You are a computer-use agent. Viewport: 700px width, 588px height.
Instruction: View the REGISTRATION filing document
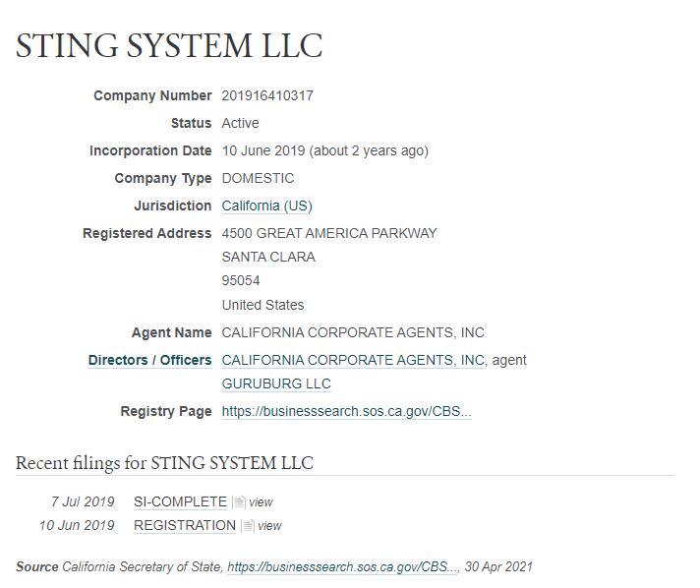pyautogui.click(x=269, y=526)
